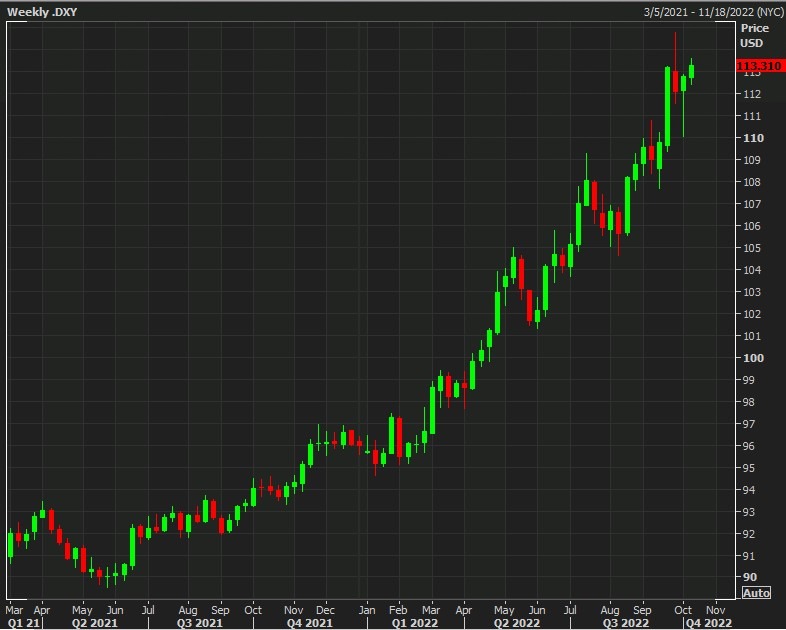
Task: Click the 95 price axis label
Action: tap(748, 468)
